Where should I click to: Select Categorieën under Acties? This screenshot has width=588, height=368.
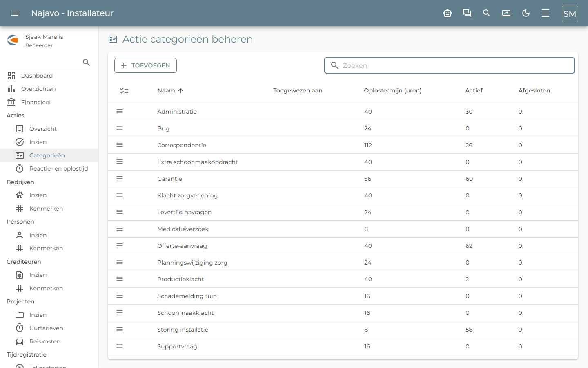click(x=49, y=155)
